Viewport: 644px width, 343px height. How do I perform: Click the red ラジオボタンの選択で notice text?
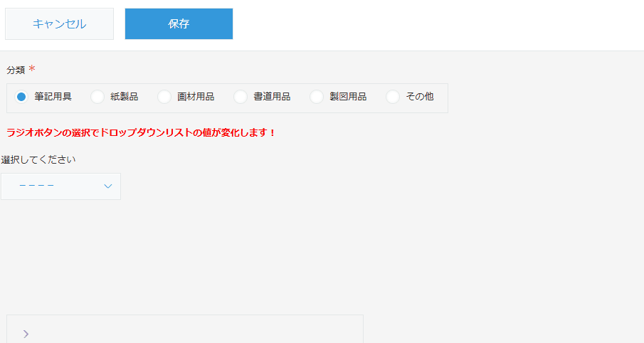coord(141,133)
